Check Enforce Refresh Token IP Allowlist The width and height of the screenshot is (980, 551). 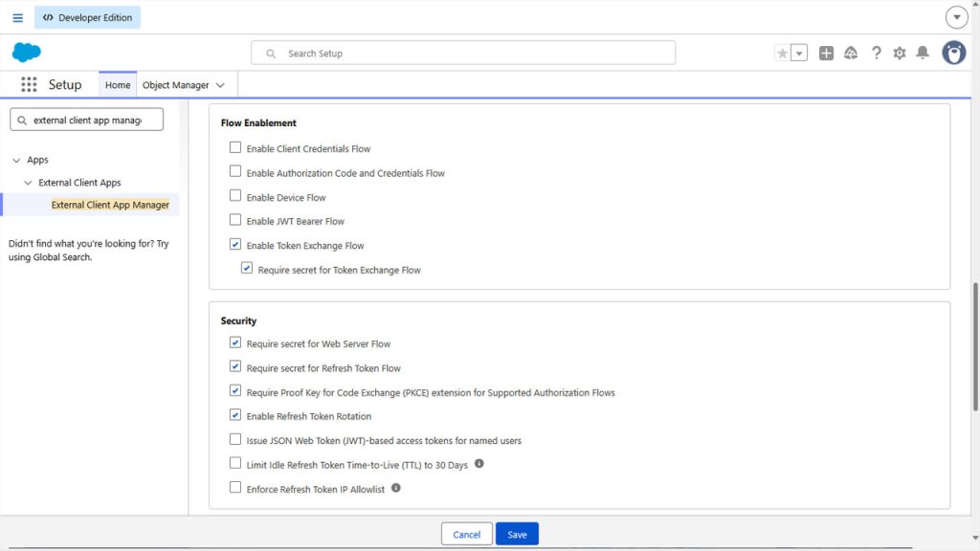coord(235,487)
